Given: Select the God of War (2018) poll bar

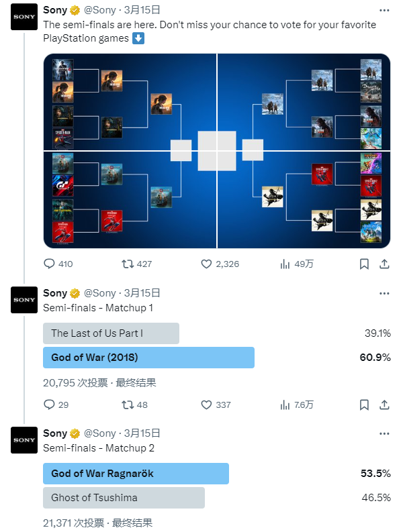Looking at the screenshot, I should coord(148,358).
